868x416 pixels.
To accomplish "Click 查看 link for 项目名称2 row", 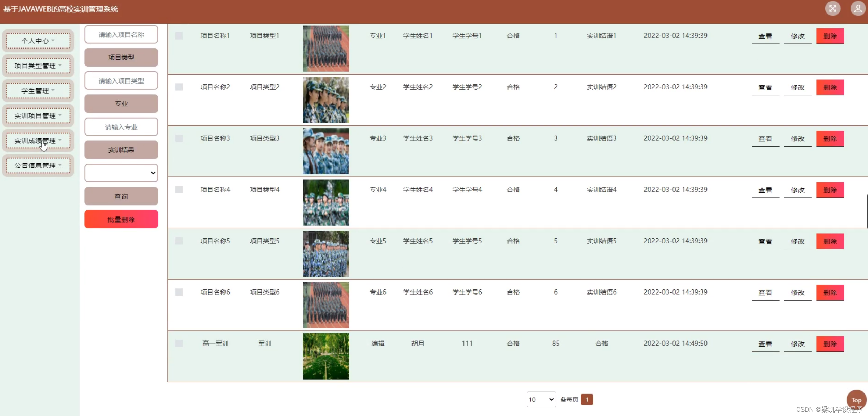I will click(765, 87).
